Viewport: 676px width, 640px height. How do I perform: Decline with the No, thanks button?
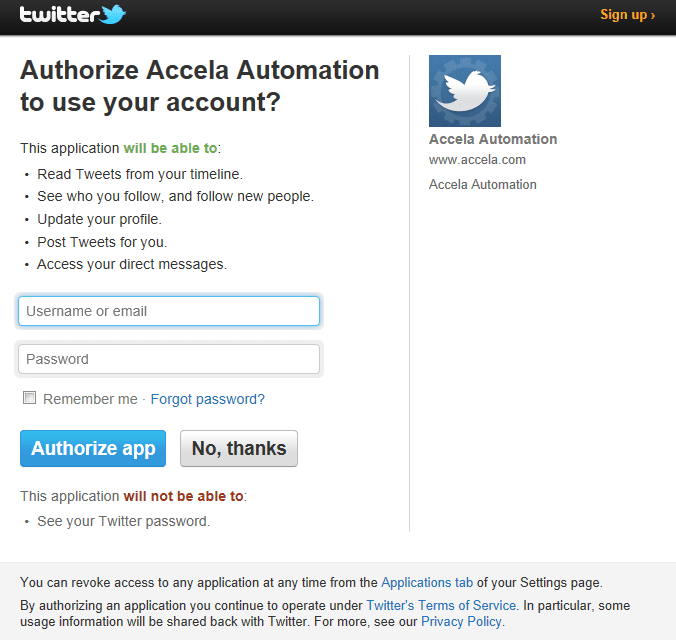click(x=239, y=449)
